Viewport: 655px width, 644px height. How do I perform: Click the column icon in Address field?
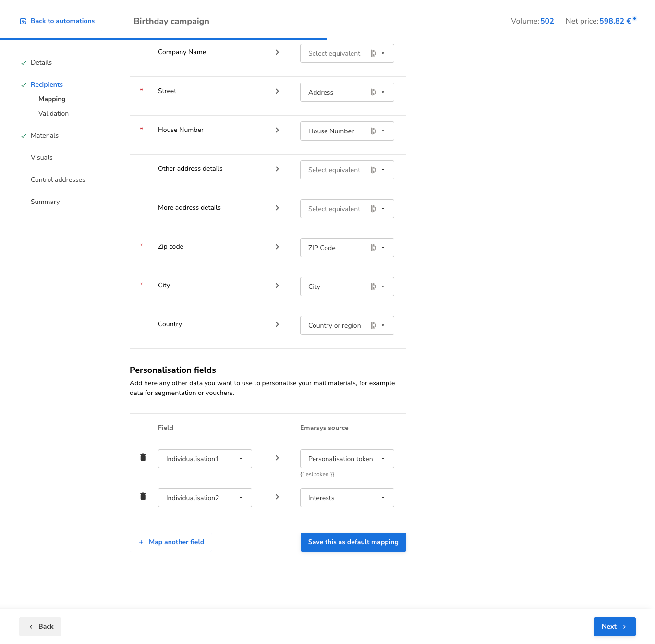[x=374, y=92]
